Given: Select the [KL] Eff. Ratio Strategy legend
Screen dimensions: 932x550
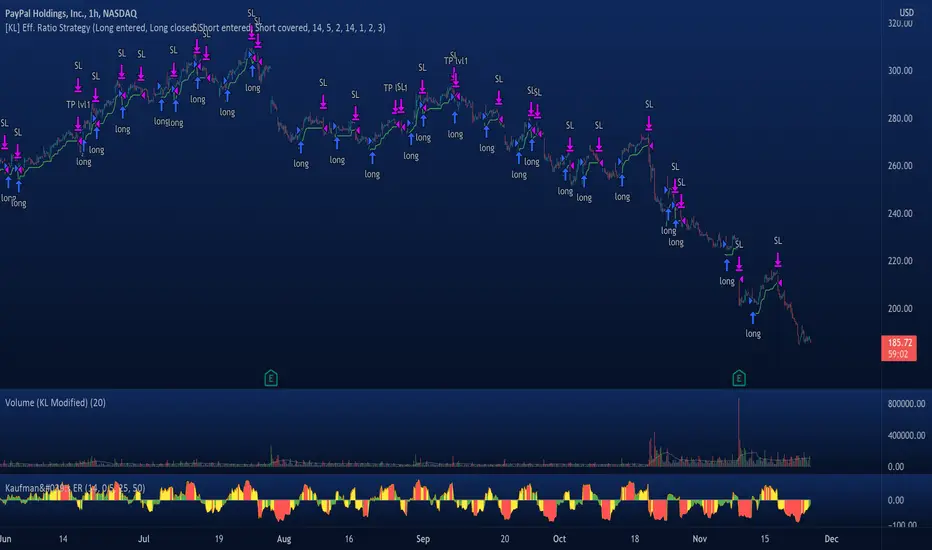Looking at the screenshot, I should pos(195,28).
